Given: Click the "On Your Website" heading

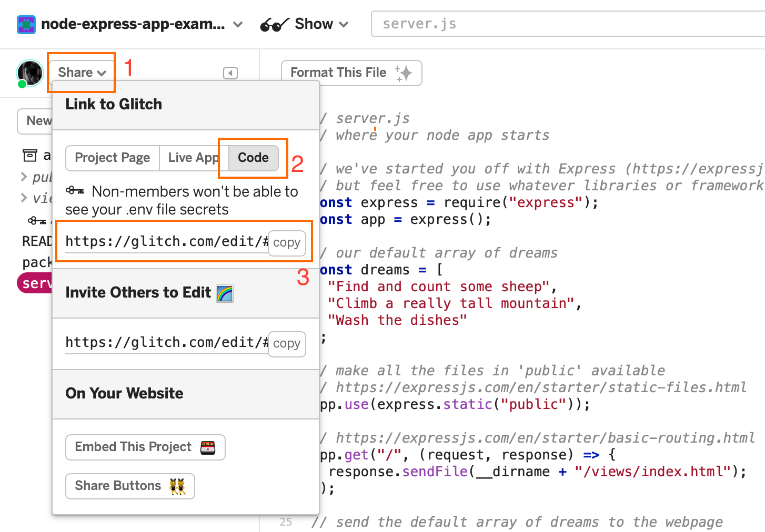Looking at the screenshot, I should click(x=124, y=393).
